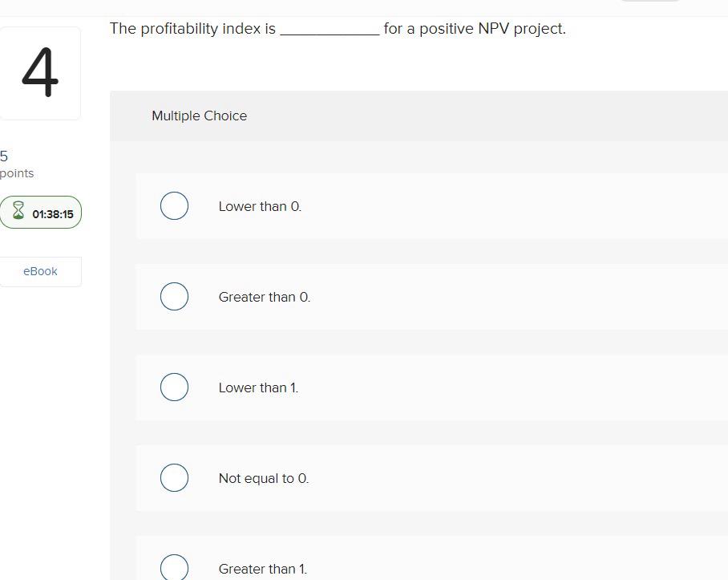Select the "Greater than 1" answer

coord(174,567)
